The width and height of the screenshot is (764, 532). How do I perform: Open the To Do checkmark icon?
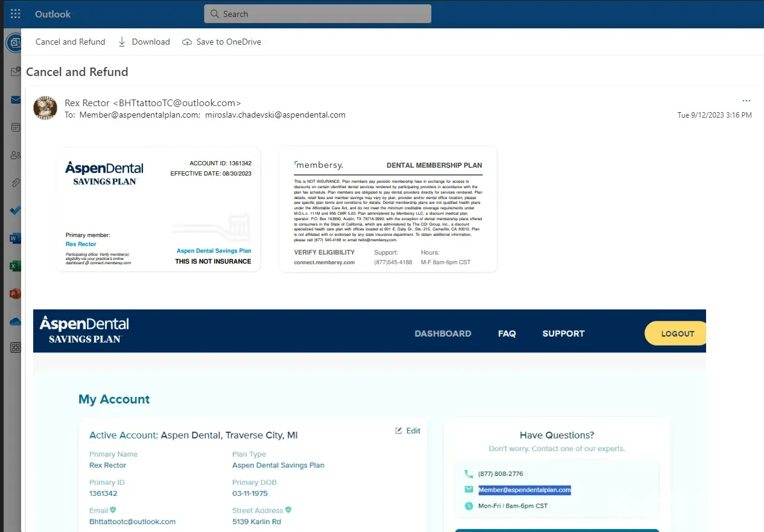(16, 211)
